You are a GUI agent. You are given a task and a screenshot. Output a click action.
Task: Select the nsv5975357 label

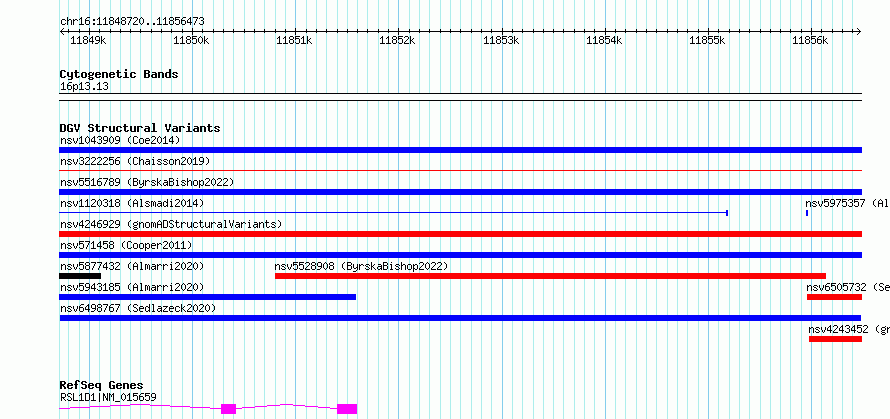click(847, 203)
